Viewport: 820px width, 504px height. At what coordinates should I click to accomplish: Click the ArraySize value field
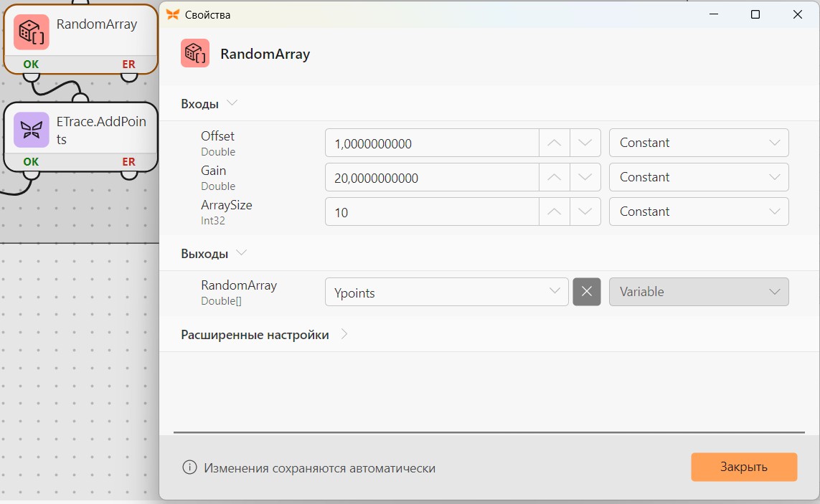(x=432, y=211)
